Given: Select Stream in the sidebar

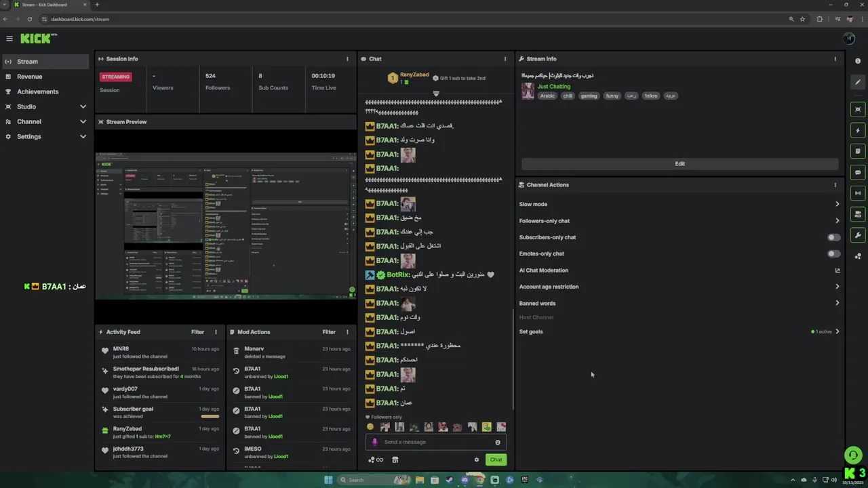Looking at the screenshot, I should click(45, 62).
